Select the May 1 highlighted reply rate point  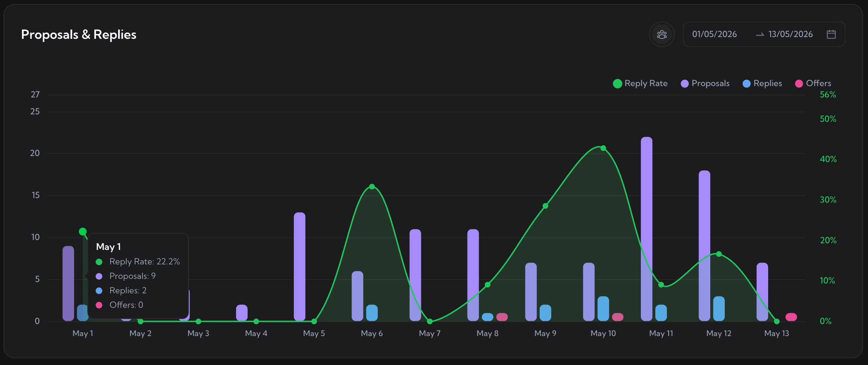(83, 232)
